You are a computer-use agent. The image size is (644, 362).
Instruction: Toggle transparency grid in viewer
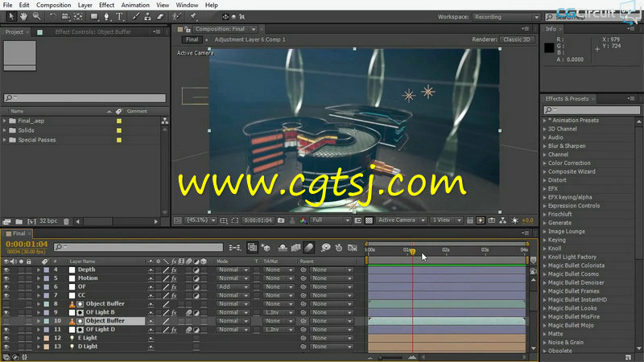369,220
